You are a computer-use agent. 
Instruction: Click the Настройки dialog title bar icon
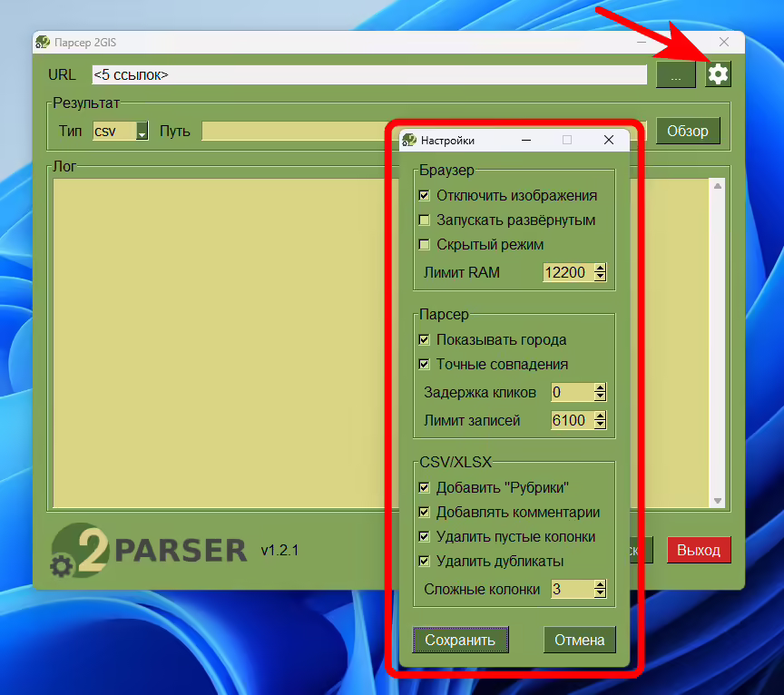click(x=410, y=140)
